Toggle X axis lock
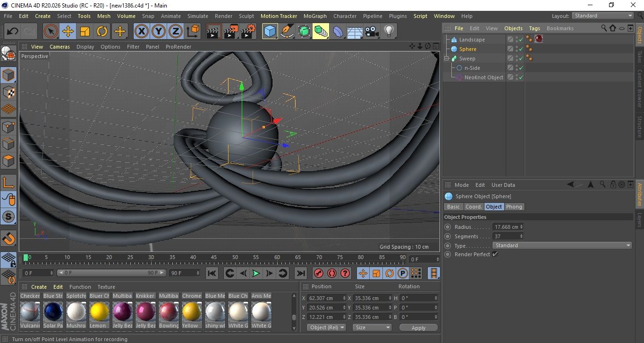The image size is (644, 343). pos(141,32)
